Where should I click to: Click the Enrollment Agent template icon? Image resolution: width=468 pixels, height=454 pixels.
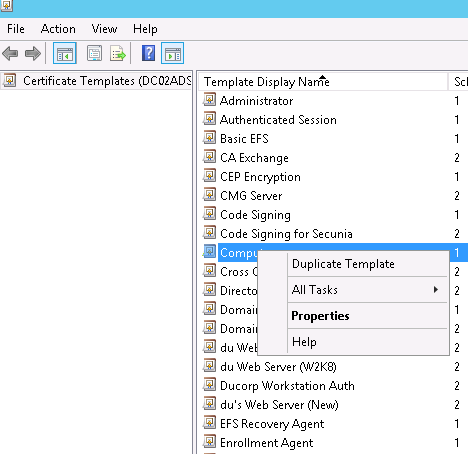coord(209,441)
